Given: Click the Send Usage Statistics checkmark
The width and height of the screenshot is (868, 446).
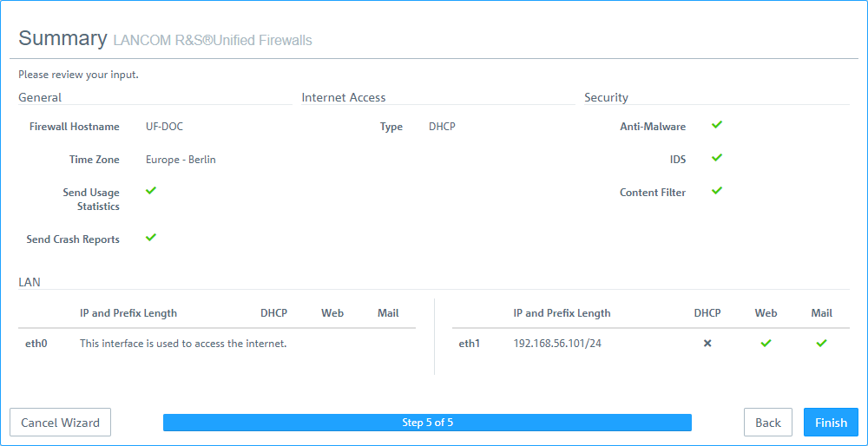Looking at the screenshot, I should pyautogui.click(x=151, y=191).
